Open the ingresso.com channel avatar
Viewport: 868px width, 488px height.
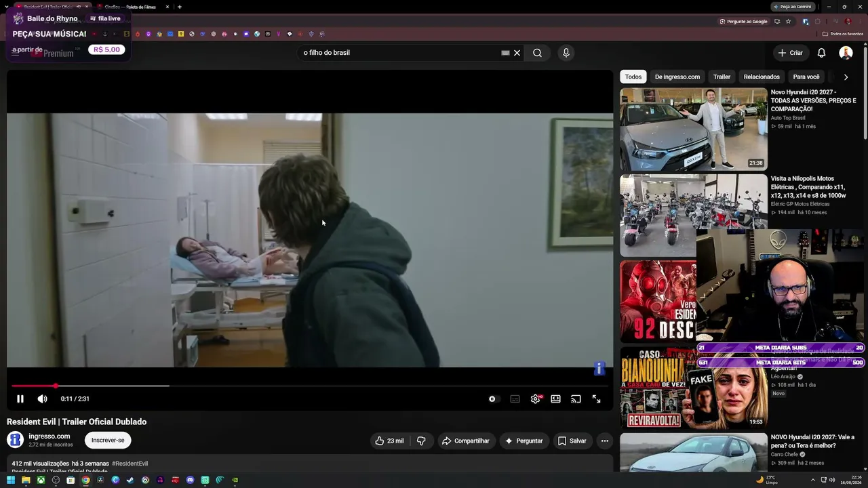coord(15,440)
